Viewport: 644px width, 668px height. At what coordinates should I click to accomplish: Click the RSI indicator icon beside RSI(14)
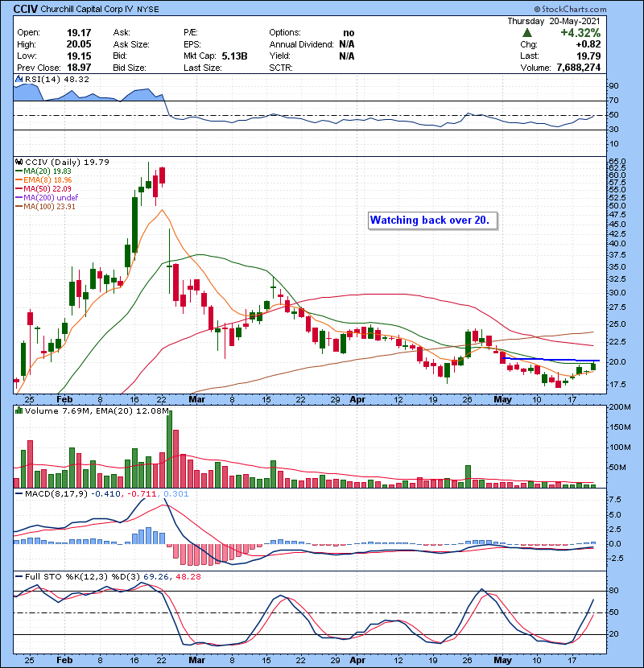[x=19, y=79]
